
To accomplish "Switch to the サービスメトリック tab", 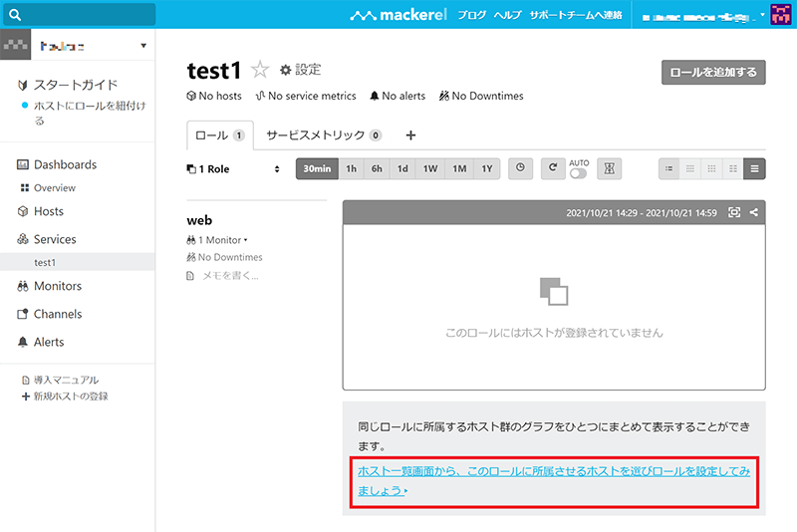I will click(x=323, y=135).
